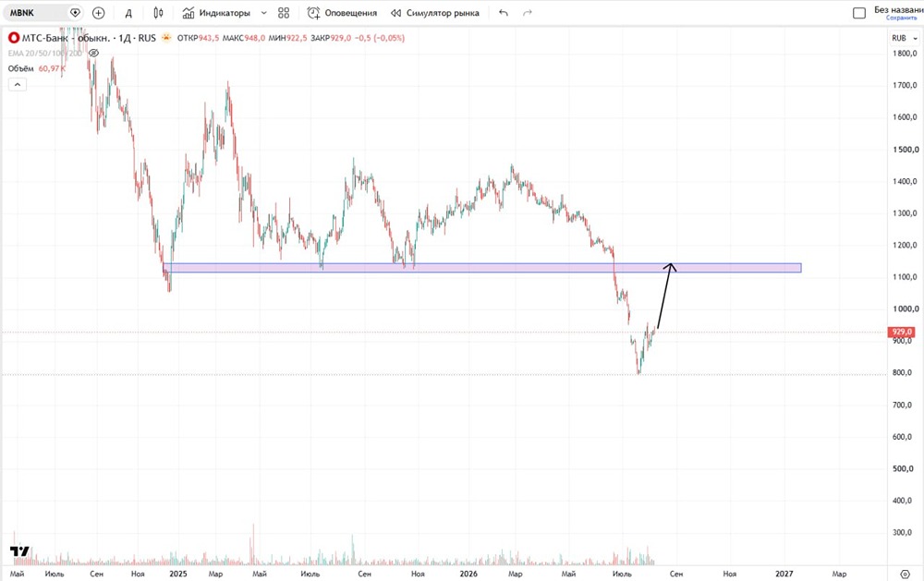
Task: Undo the last chart action
Action: 504,12
